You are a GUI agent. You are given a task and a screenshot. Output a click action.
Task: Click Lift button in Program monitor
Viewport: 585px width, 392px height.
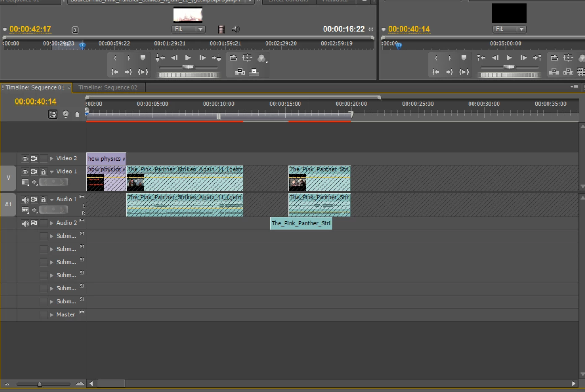[x=554, y=72]
